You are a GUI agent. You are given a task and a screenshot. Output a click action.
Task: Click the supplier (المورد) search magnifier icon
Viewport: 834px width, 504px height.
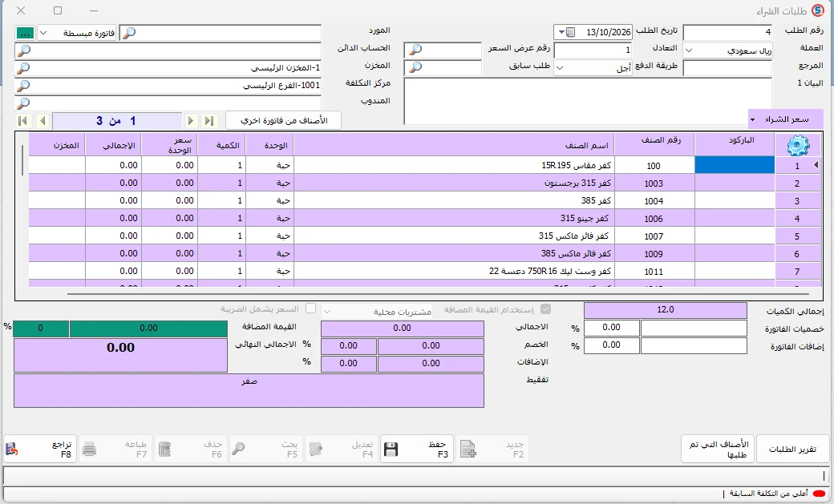click(x=129, y=33)
